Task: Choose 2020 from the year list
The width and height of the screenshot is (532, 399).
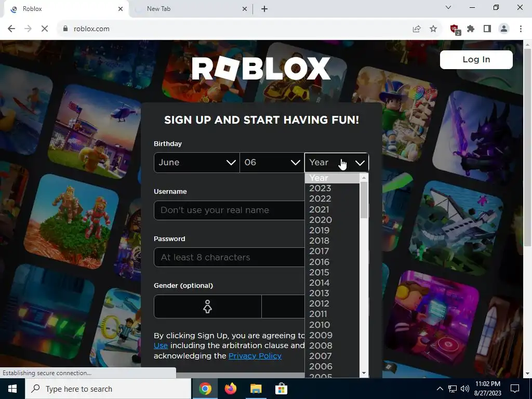Action: coord(332,220)
